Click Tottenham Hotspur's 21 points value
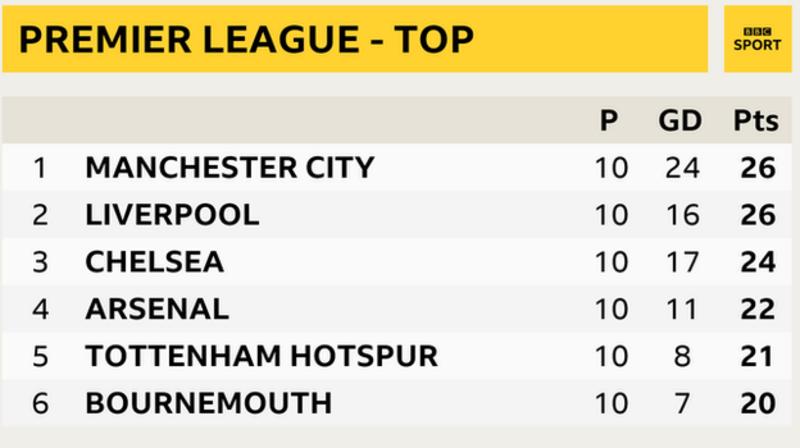The image size is (800, 448). (757, 355)
